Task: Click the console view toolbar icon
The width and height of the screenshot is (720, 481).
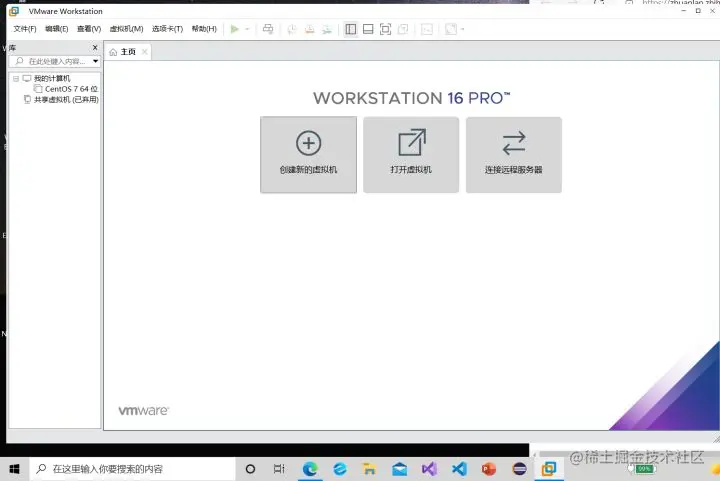Action: [427, 29]
